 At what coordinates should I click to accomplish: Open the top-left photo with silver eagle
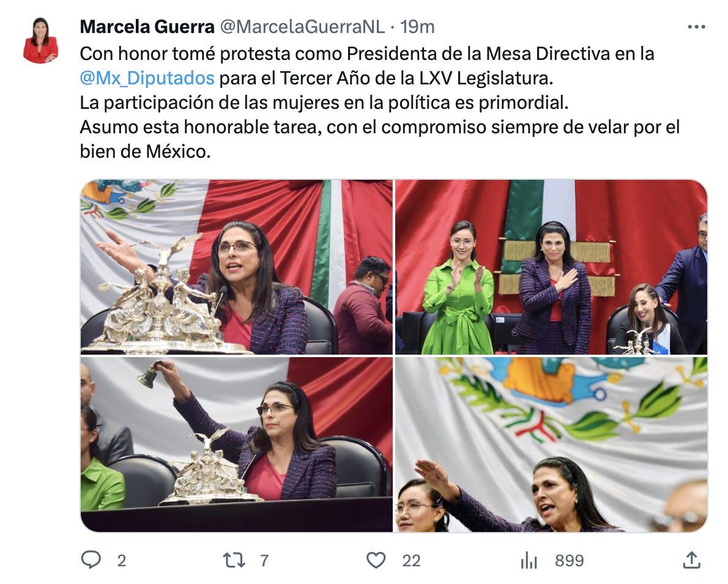click(x=236, y=267)
